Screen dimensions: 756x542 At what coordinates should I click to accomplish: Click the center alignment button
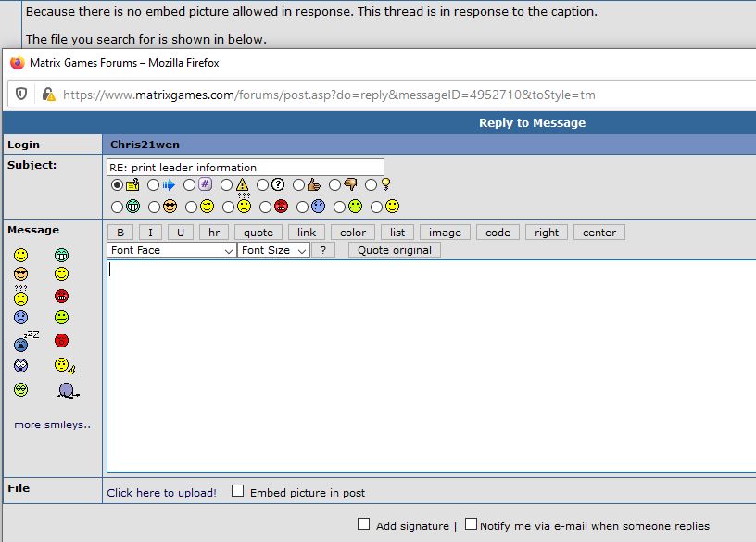point(598,233)
